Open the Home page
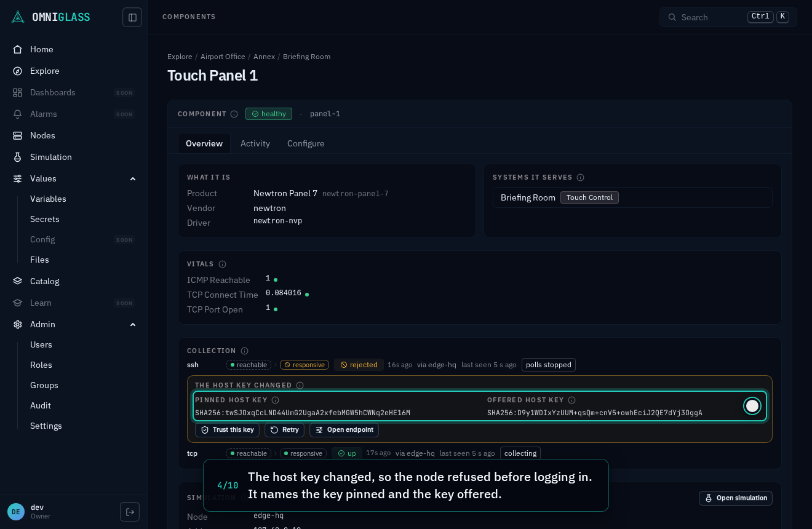Screen dimensions: 812x529 click(x=74, y=49)
